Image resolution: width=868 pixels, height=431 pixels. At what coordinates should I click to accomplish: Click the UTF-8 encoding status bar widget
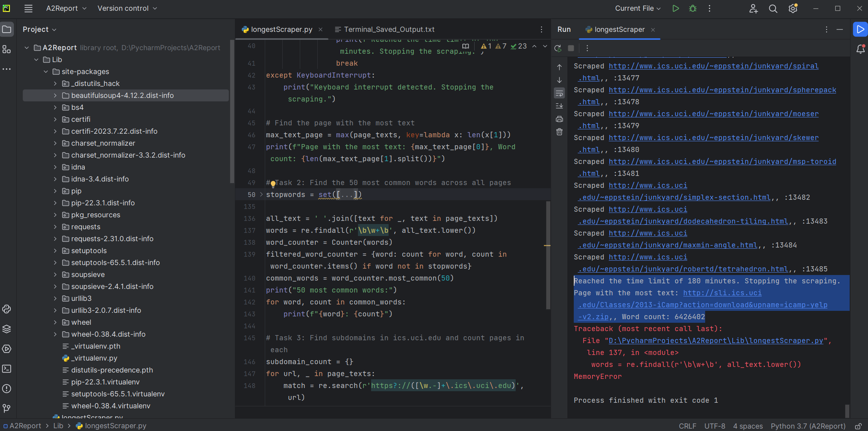(x=715, y=426)
